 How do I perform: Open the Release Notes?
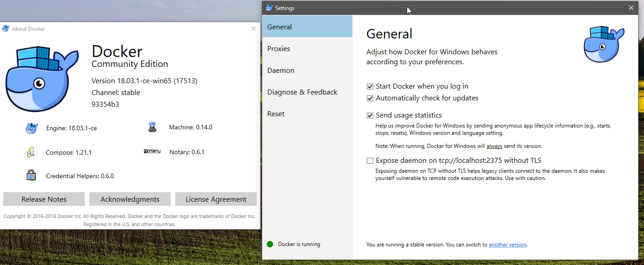tap(43, 199)
